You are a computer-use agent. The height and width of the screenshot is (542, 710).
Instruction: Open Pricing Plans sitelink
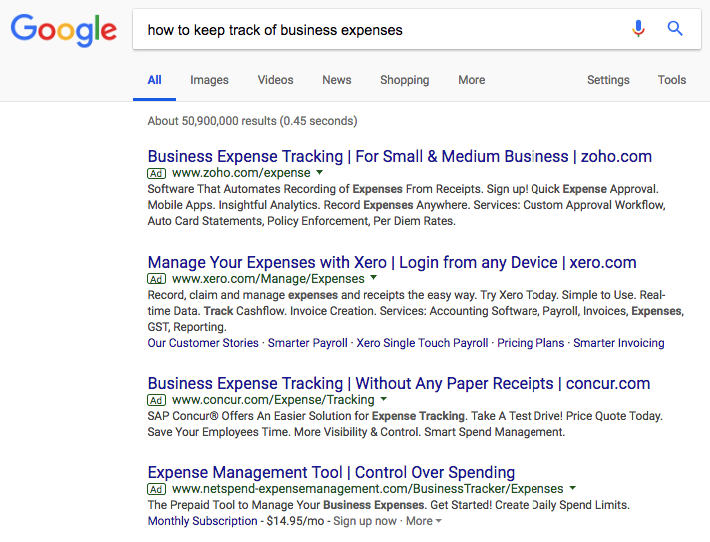[530, 343]
